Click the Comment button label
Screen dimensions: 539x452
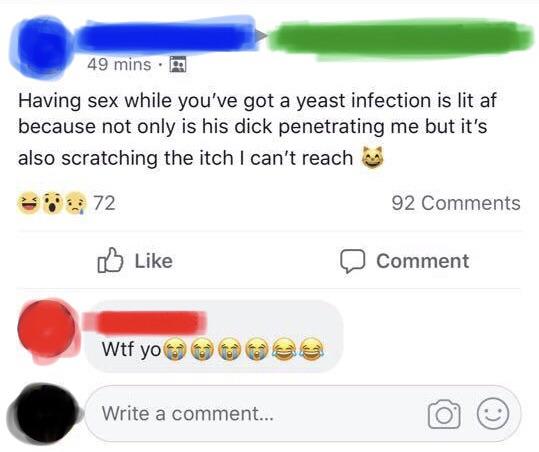[x=422, y=261]
